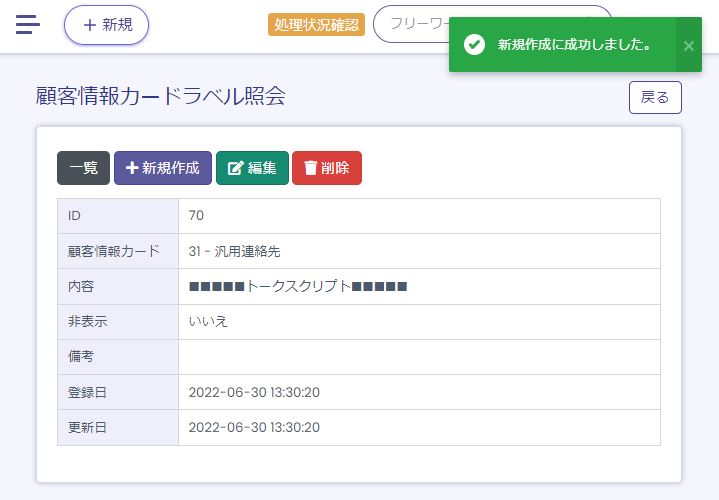Screen dimensions: 719x500
Task: Click the トークスクリプト content value
Action: click(x=298, y=286)
